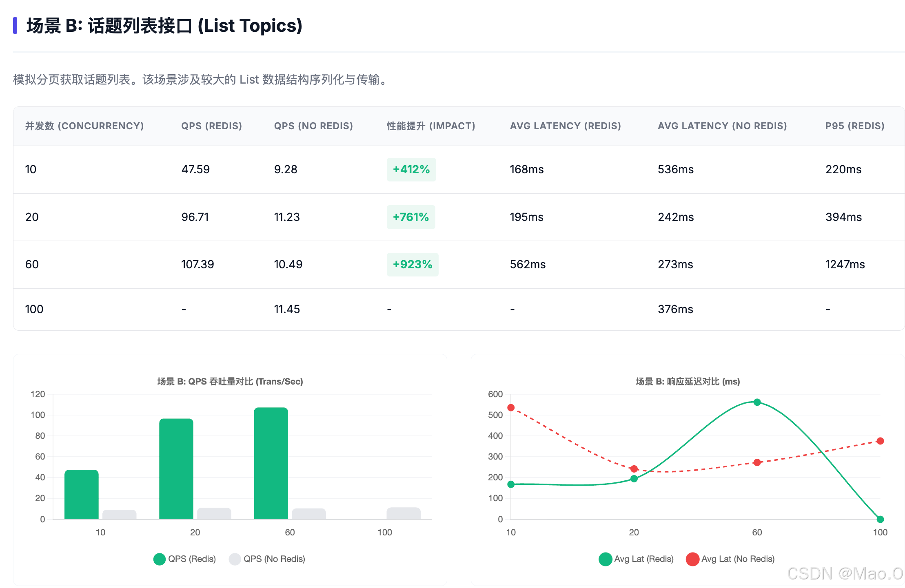Click the +761% impact badge

point(410,217)
